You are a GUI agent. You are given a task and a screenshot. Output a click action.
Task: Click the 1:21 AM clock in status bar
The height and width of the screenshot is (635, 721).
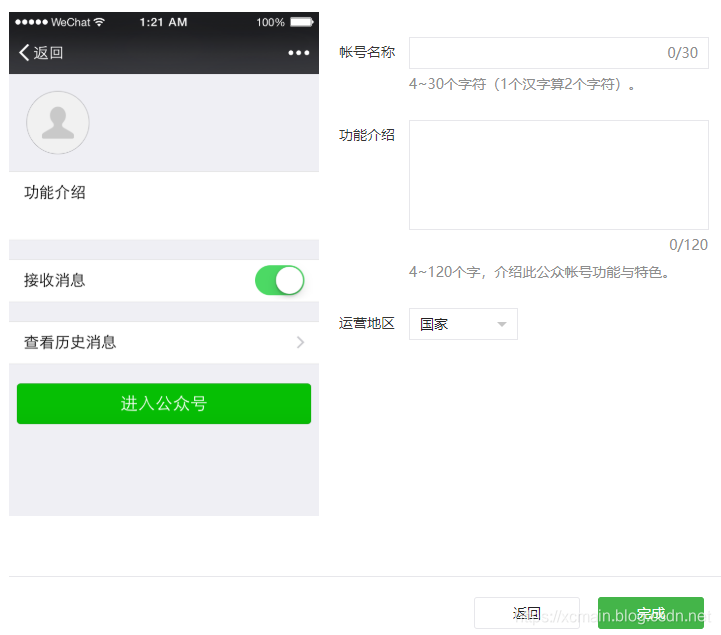tap(163, 22)
